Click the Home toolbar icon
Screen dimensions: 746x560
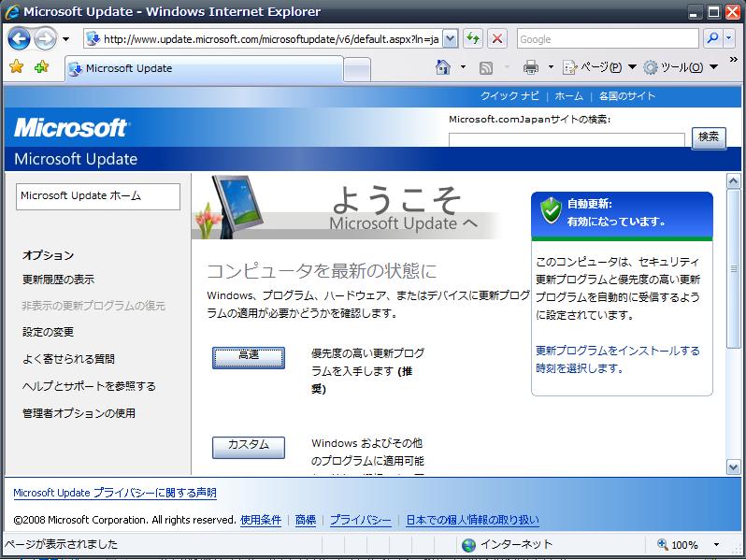pyautogui.click(x=442, y=67)
